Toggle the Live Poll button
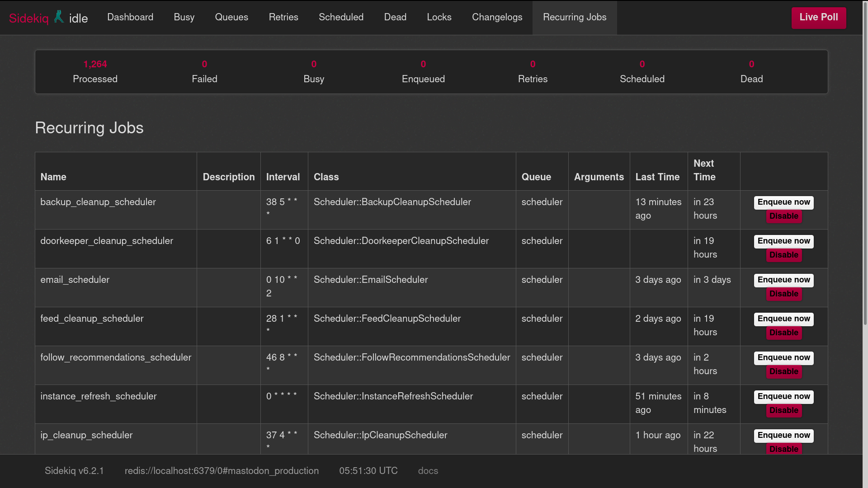 pos(818,18)
